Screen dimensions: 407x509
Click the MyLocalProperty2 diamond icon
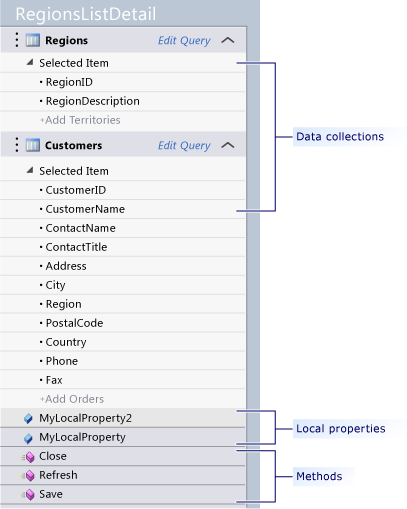[x=28, y=418]
